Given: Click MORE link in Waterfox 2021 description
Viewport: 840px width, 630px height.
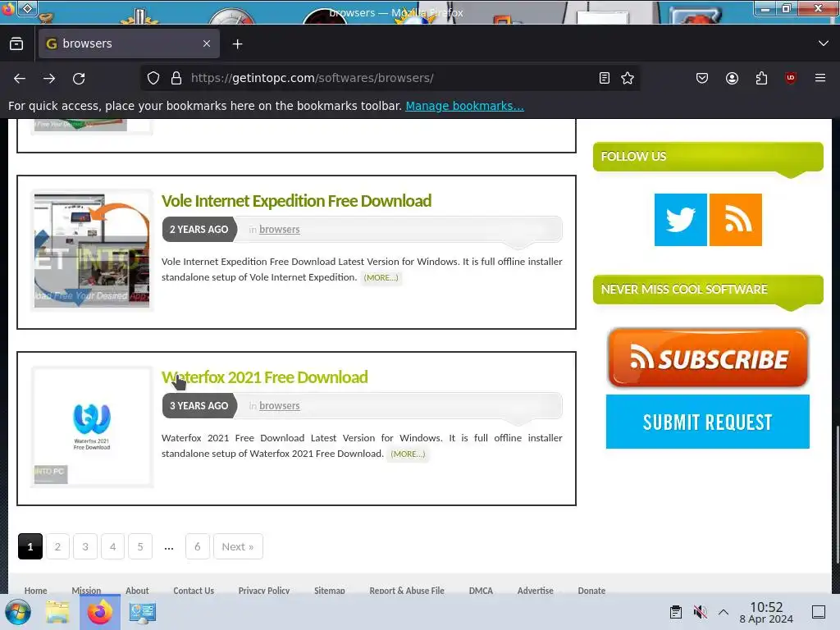Looking at the screenshot, I should pos(408,454).
